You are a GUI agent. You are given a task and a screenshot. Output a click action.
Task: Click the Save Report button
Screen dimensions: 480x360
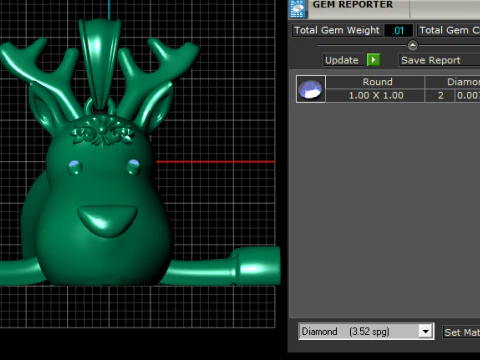click(x=439, y=60)
